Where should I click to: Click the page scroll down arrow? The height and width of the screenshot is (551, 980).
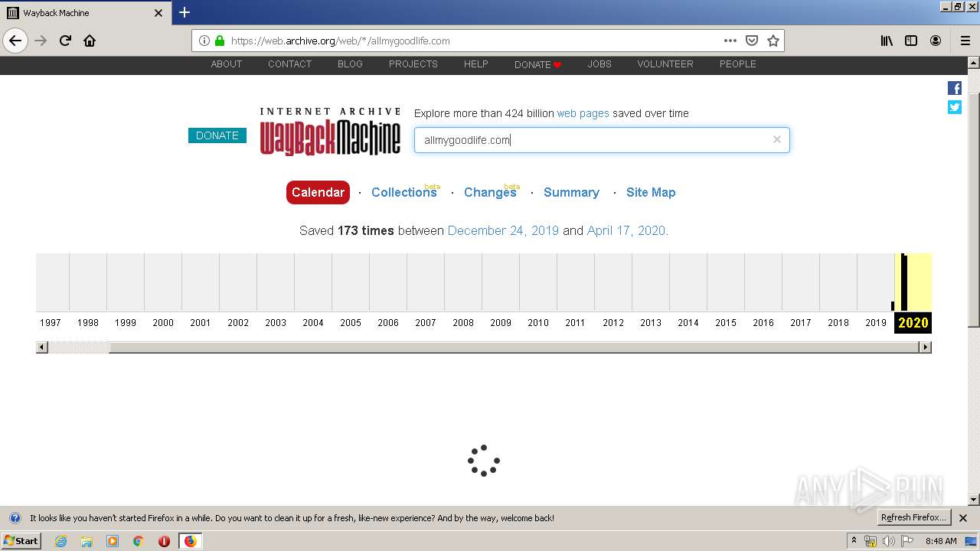coord(974,500)
